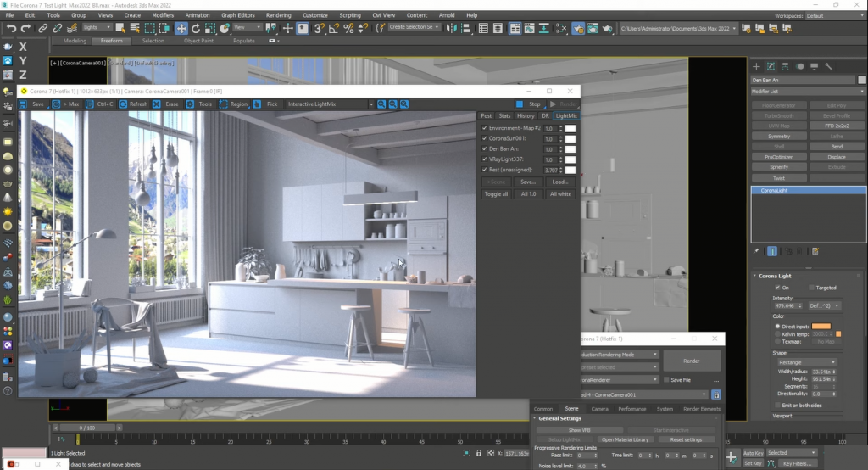Select the Region render tool

pyautogui.click(x=233, y=104)
